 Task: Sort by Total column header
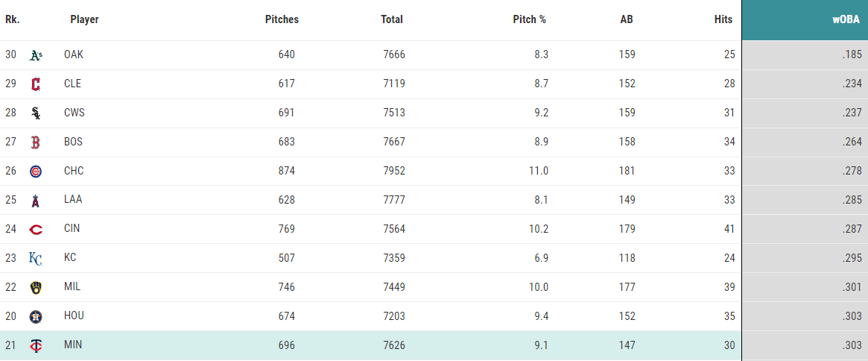(x=392, y=19)
